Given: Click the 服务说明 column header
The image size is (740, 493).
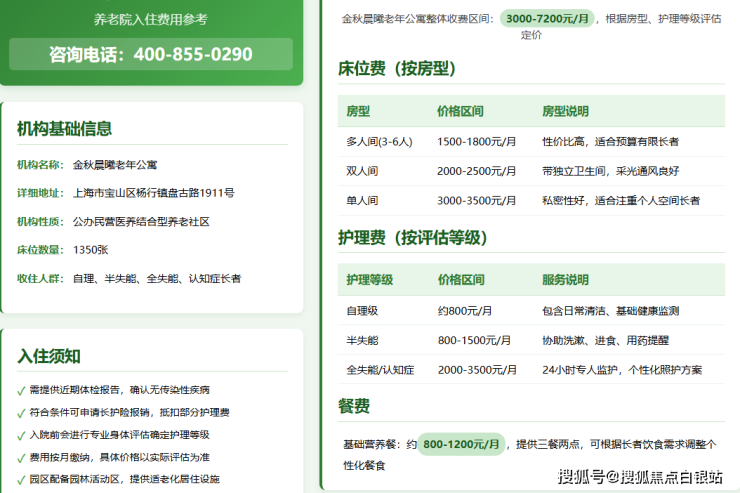Looking at the screenshot, I should (565, 280).
